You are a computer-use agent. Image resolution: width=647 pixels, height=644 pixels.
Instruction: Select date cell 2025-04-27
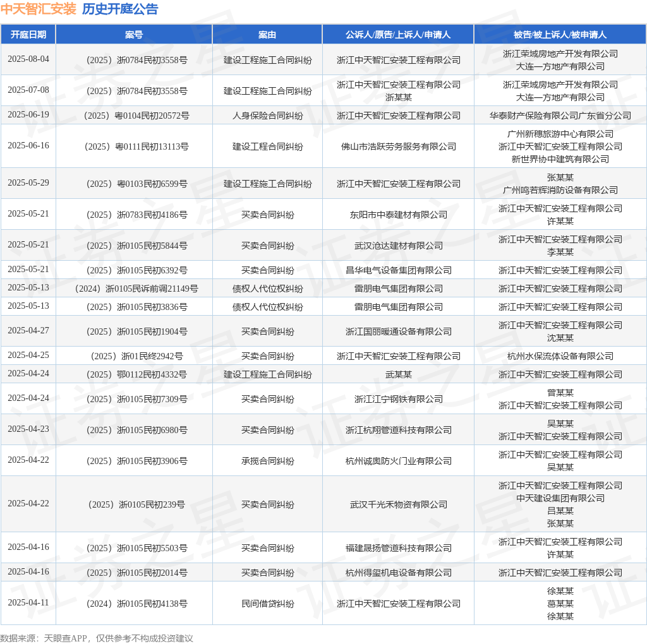tap(28, 331)
